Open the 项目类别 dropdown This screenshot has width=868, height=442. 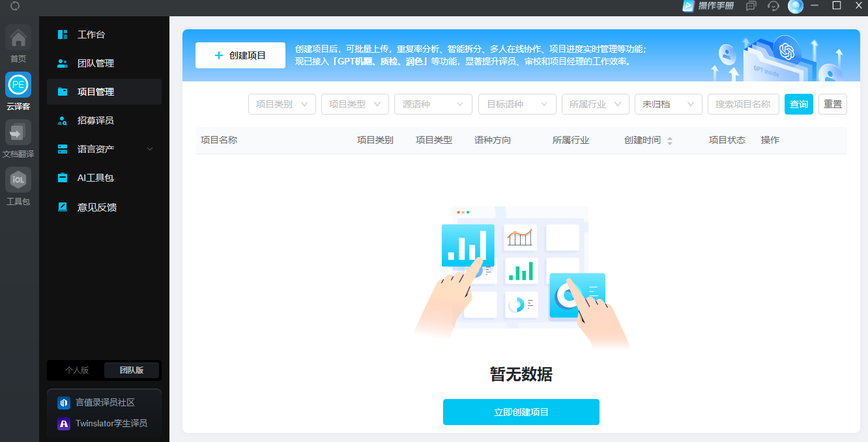click(282, 104)
